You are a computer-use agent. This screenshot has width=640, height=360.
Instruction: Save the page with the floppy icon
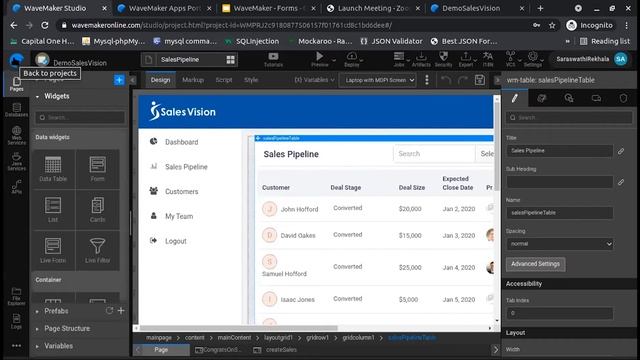(x=480, y=80)
